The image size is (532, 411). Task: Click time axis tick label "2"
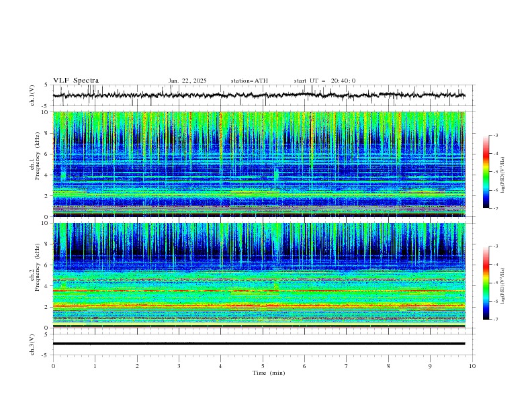pos(137,366)
